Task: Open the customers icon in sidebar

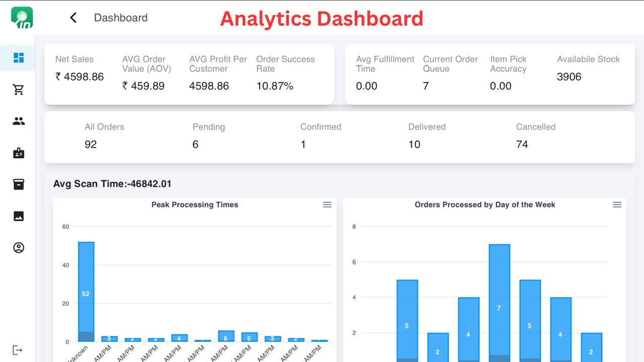Action: 18,121
